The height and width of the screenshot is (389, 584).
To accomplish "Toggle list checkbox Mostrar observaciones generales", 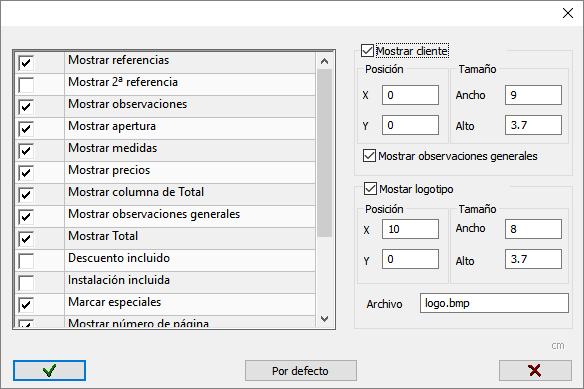I will click(x=26, y=216).
